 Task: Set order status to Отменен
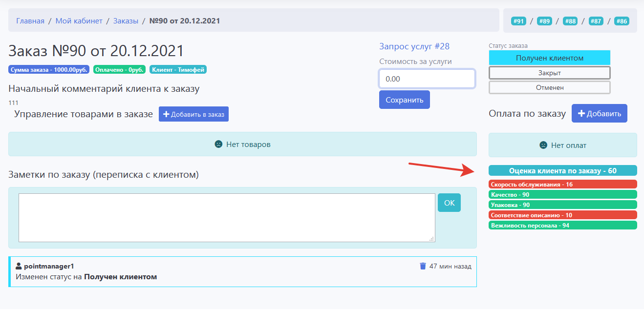point(549,87)
